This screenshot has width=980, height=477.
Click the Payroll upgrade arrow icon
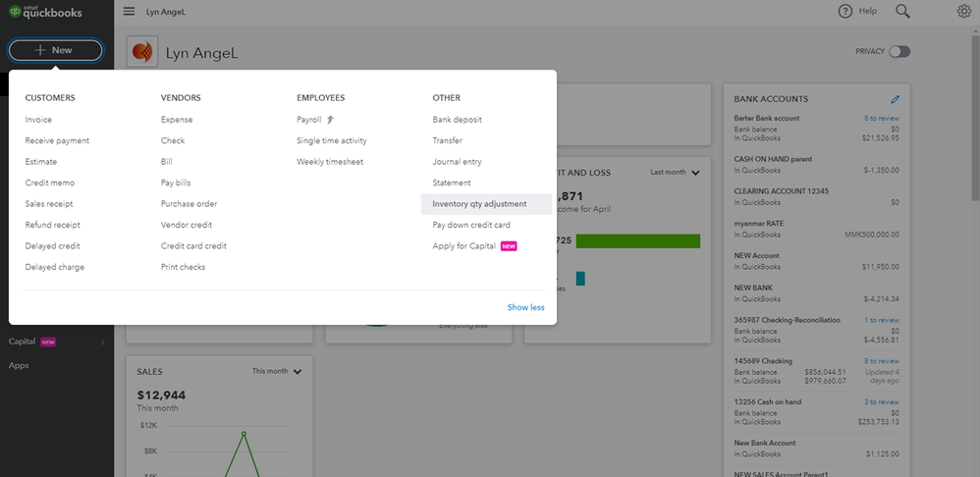[x=331, y=120]
